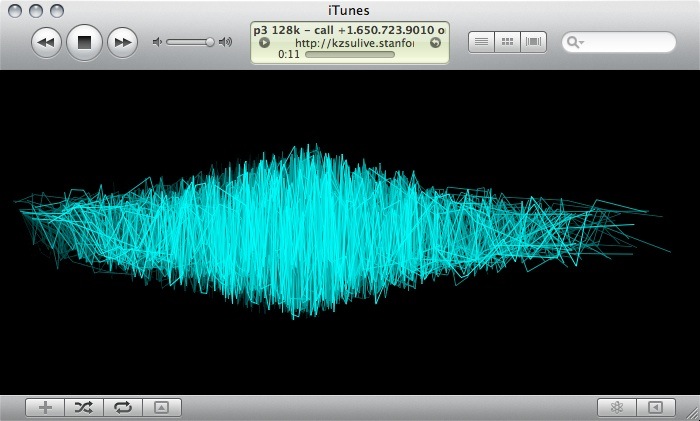Set volume to max via loud speaker icon

225,42
